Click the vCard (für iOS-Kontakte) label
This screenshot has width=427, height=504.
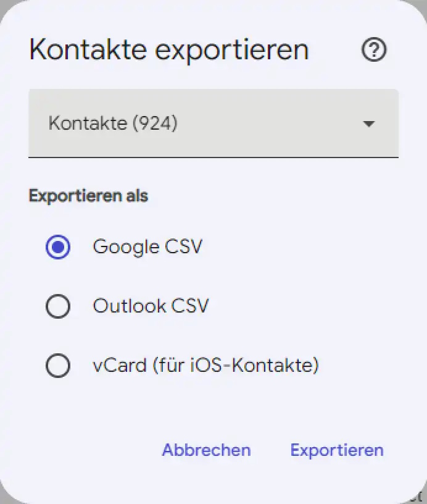[206, 366]
